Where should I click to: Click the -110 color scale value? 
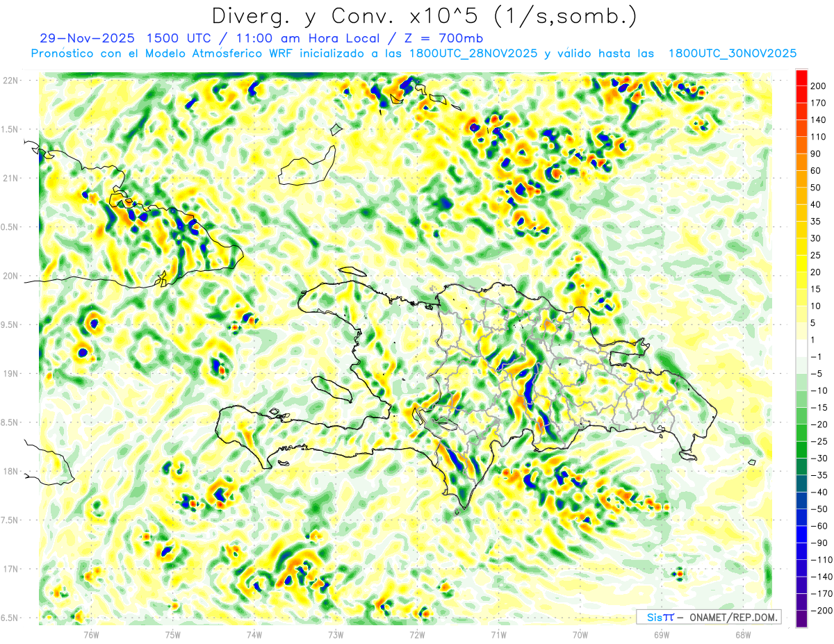[821, 560]
